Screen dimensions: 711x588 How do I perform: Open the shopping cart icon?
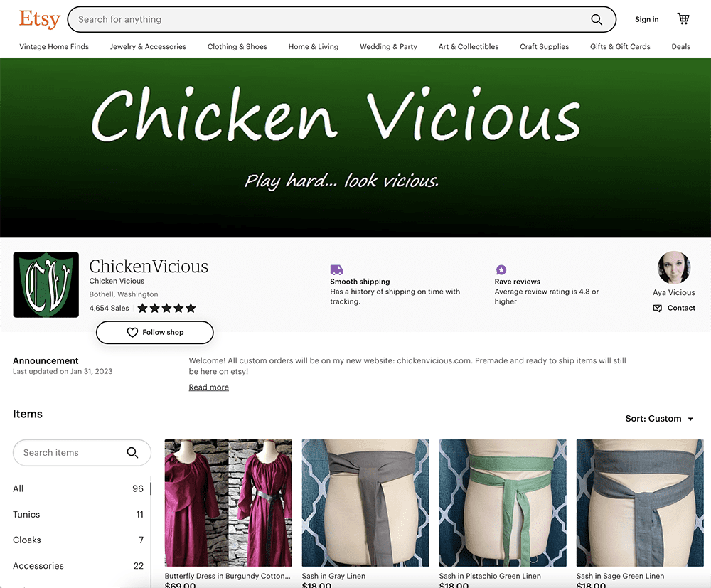click(x=683, y=18)
